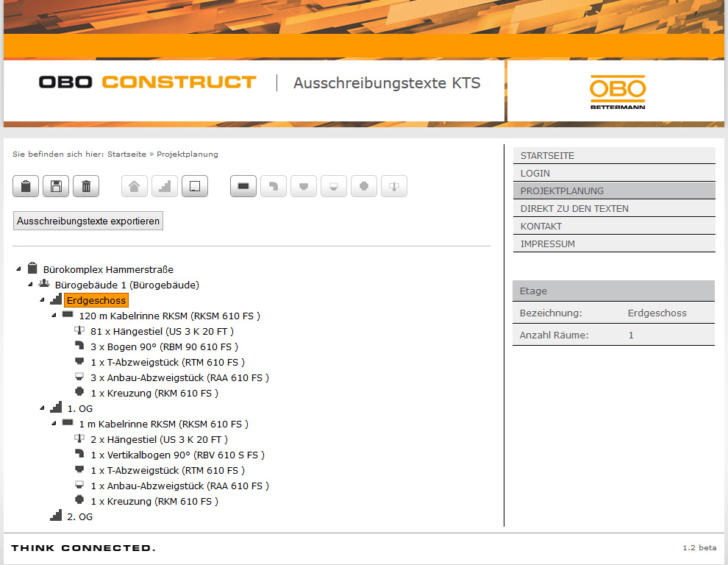Open the STARTSEITE menu item
Screen dimensions: 728x565
(x=614, y=156)
